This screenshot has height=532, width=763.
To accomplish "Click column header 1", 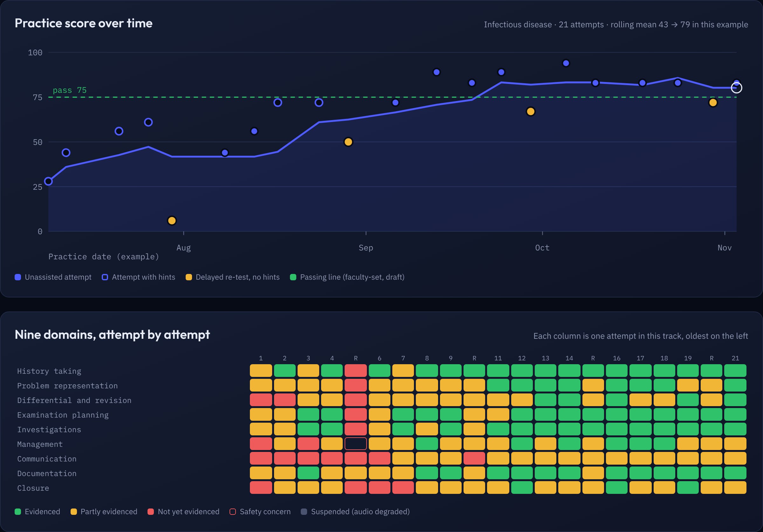I will (x=261, y=358).
